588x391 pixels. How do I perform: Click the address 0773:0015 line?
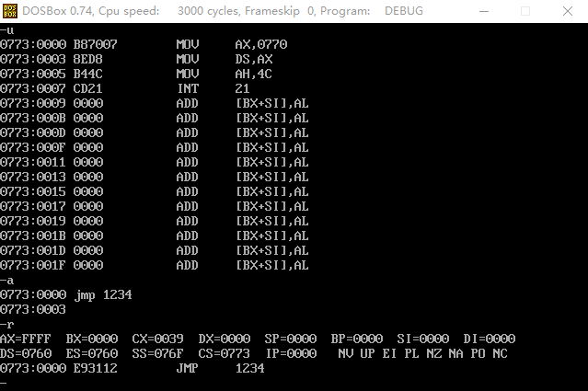[155, 191]
